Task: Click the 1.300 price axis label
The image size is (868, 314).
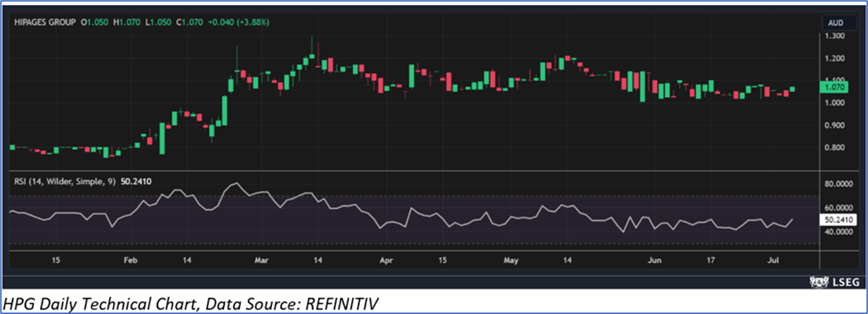Action: point(834,36)
